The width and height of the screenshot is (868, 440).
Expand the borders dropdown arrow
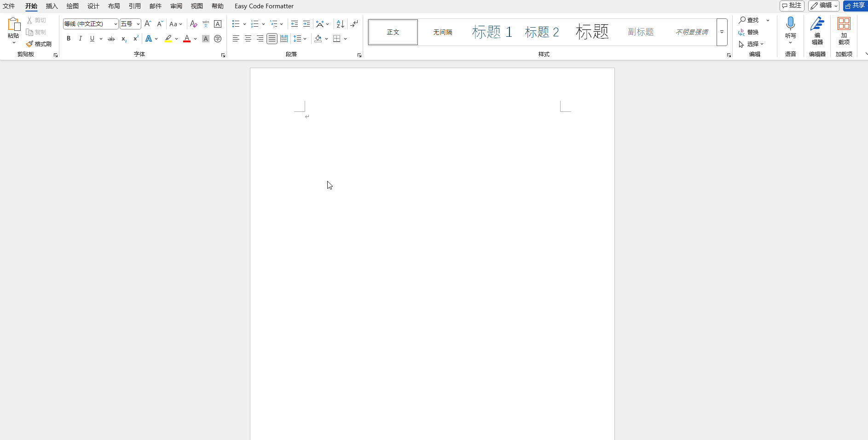pyautogui.click(x=346, y=39)
